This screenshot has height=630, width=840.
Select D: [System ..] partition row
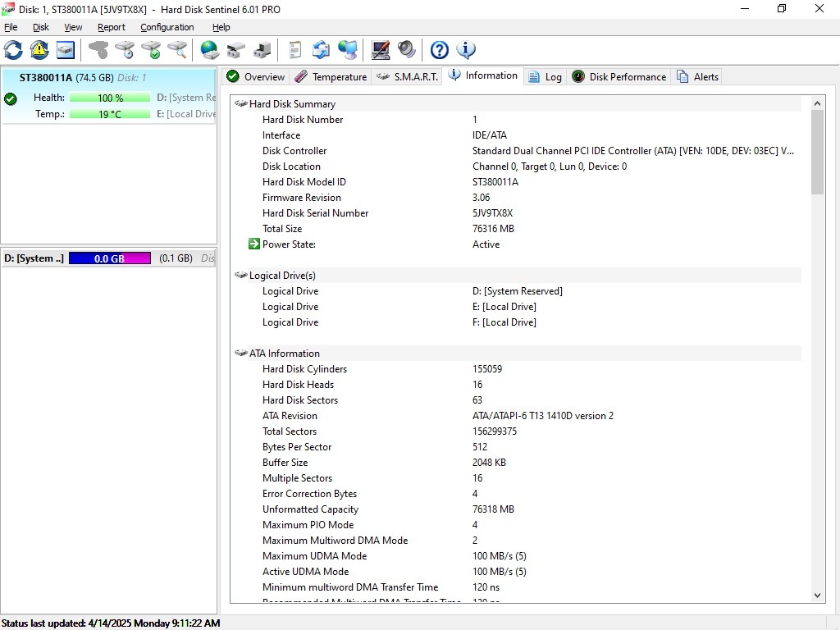click(109, 258)
